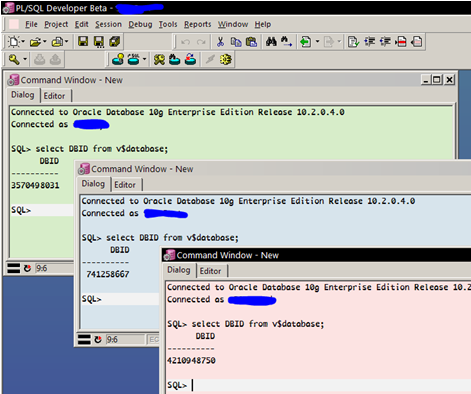
Task: Open the Edit menu
Action: [x=81, y=24]
